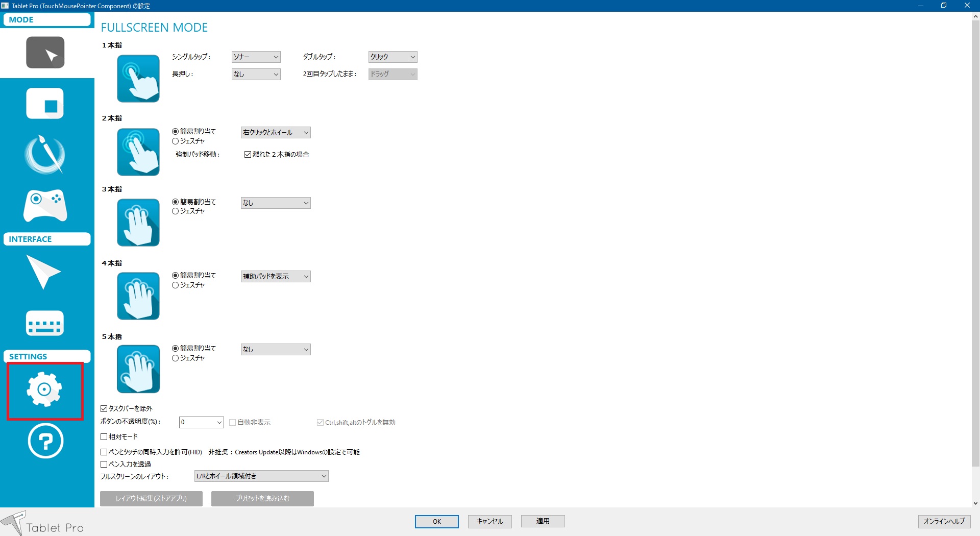Open the 右クリックとホイール dropdown
Image resolution: width=980 pixels, height=536 pixels.
276,133
